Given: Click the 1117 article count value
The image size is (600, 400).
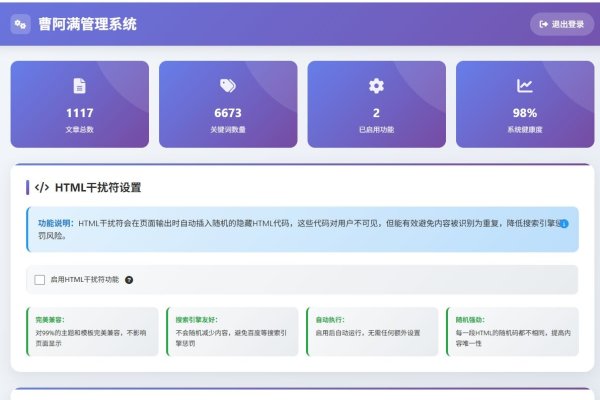Looking at the screenshot, I should (x=80, y=113).
